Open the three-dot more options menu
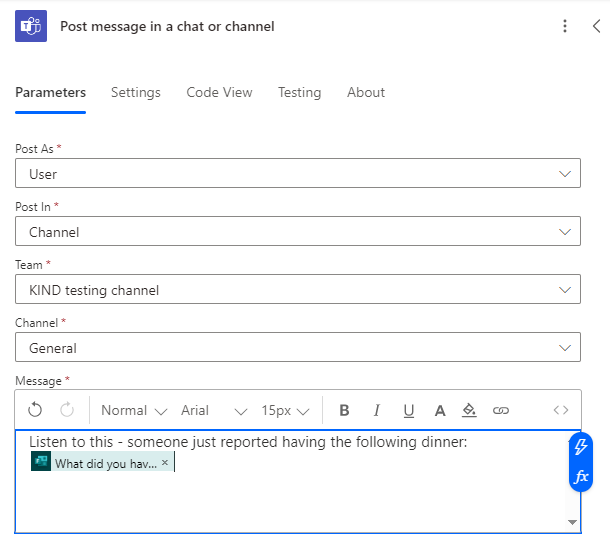The height and width of the screenshot is (554, 610). pyautogui.click(x=565, y=26)
